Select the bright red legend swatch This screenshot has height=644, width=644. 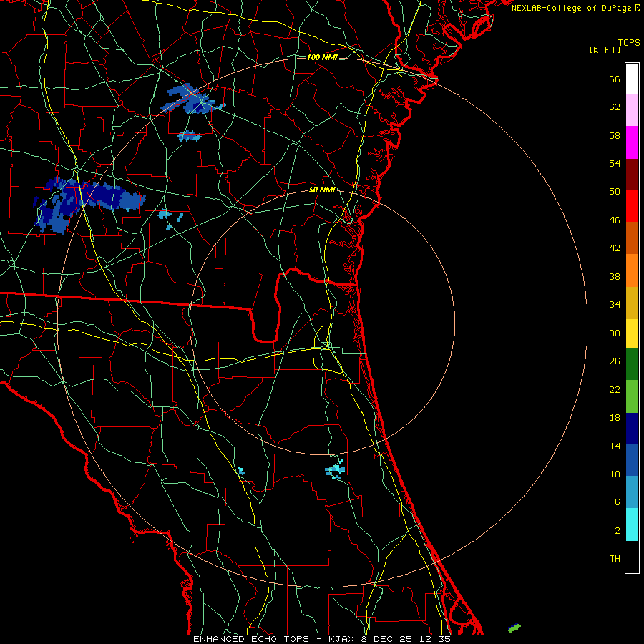(632, 206)
